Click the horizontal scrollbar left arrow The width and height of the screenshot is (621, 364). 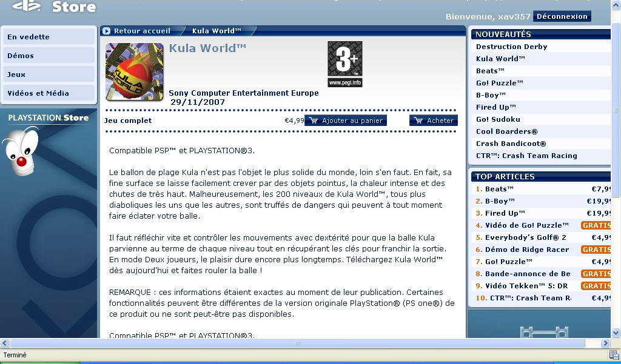[5, 343]
